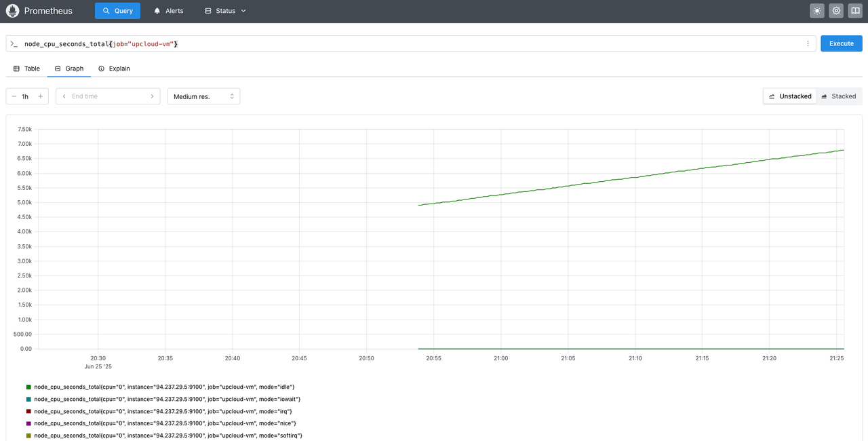
Task: Click the Prometheus logo icon
Action: pos(12,10)
